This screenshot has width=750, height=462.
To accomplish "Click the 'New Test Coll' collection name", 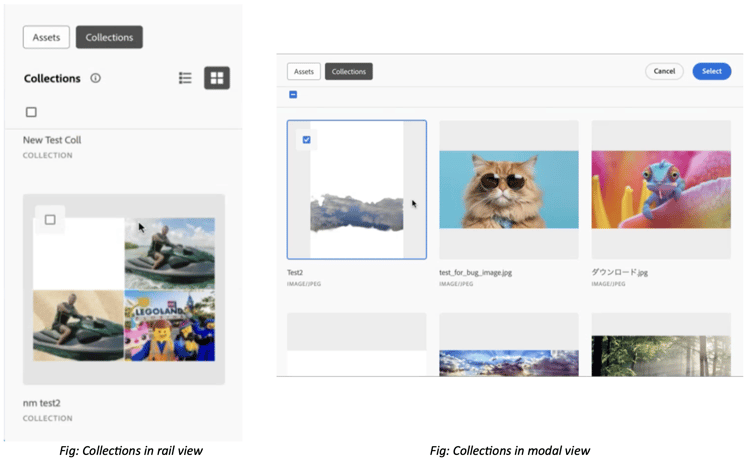I will tap(52, 140).
